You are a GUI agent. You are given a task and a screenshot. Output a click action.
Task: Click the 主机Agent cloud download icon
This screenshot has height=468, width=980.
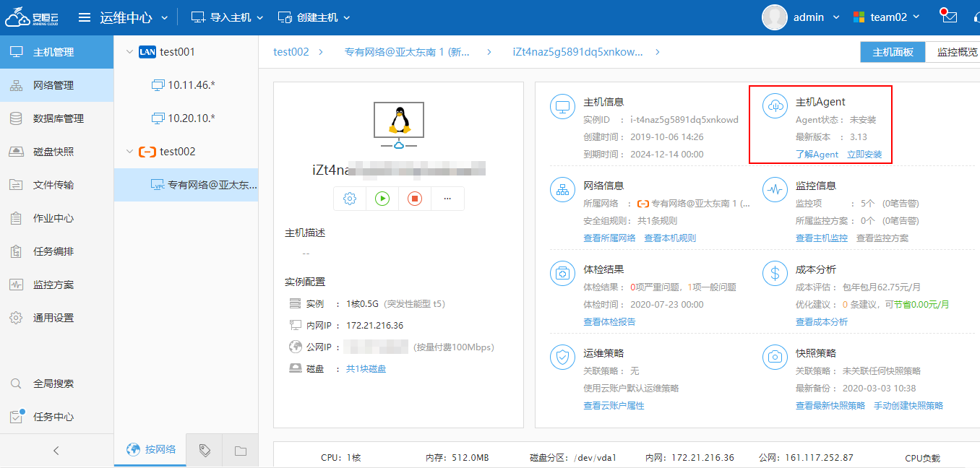[775, 106]
